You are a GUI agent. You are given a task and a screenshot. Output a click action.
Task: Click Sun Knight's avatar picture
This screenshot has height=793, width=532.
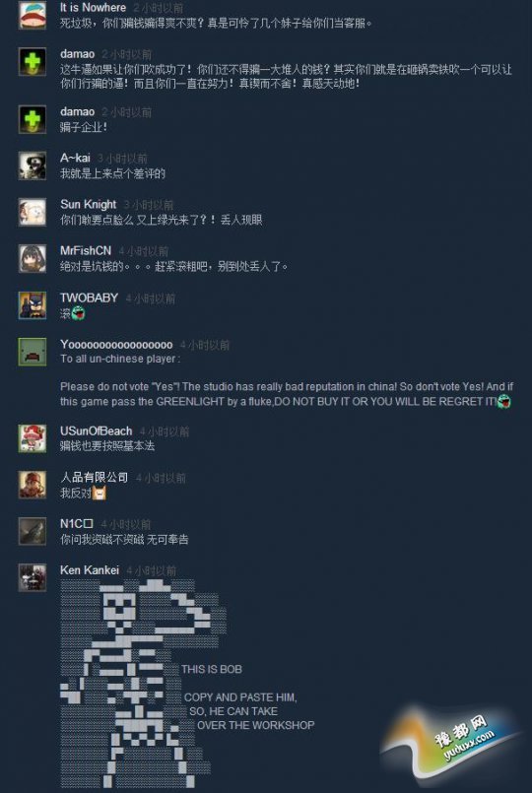(33, 212)
